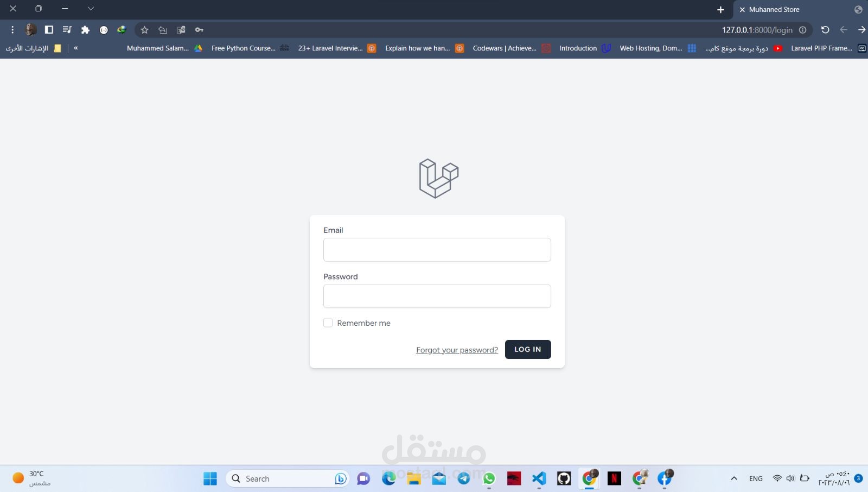Viewport: 868px width, 492px height.
Task: Click the LOG IN button
Action: pyautogui.click(x=528, y=349)
